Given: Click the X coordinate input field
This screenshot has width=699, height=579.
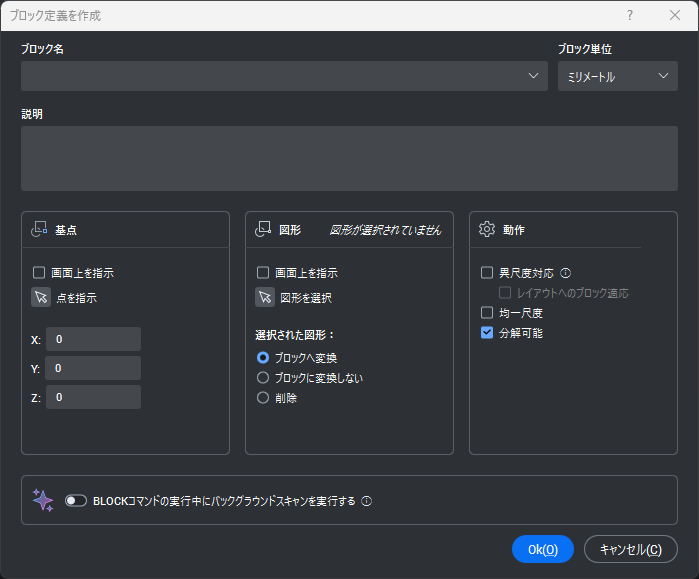Looking at the screenshot, I should pos(93,339).
